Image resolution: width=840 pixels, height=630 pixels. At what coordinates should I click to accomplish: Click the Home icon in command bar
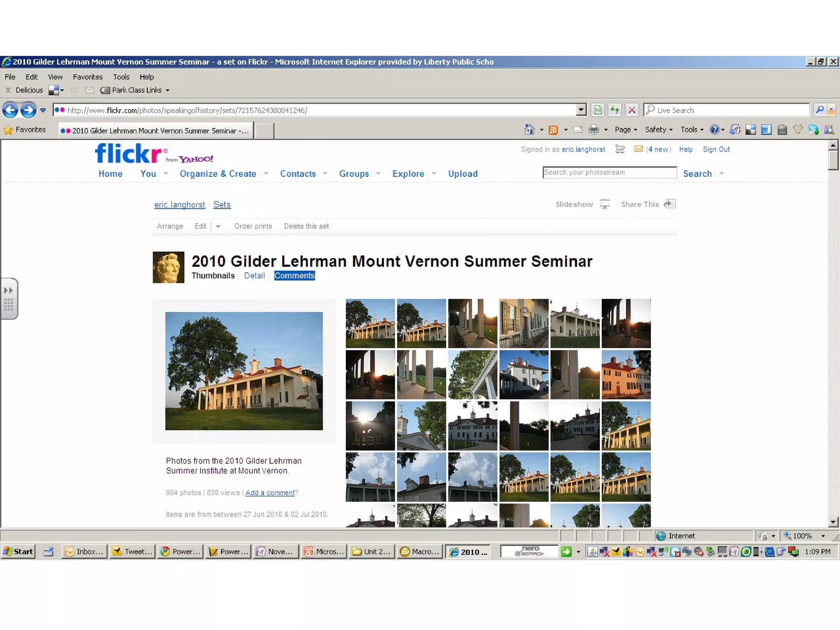pos(529,130)
